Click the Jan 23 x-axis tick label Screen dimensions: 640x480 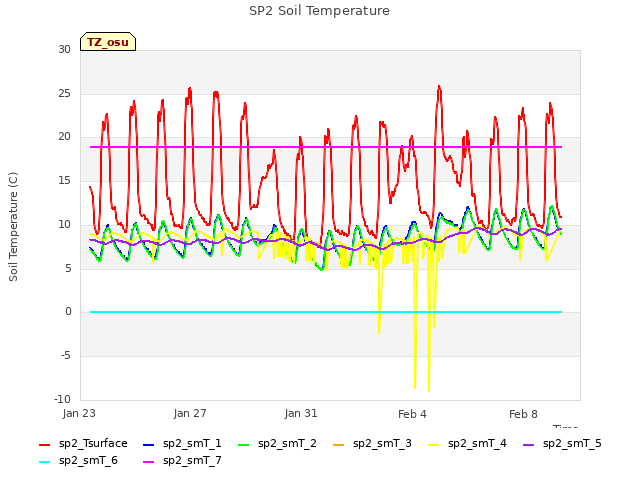pyautogui.click(x=79, y=413)
